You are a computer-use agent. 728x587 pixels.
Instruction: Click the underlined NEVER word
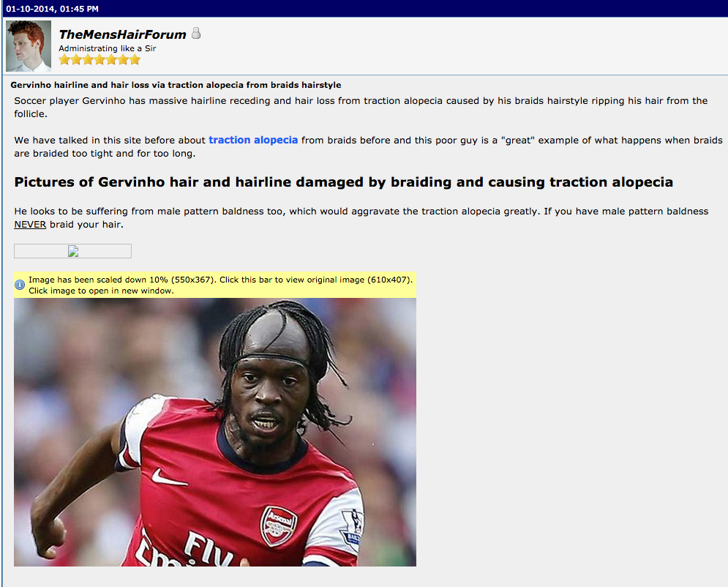(30, 224)
